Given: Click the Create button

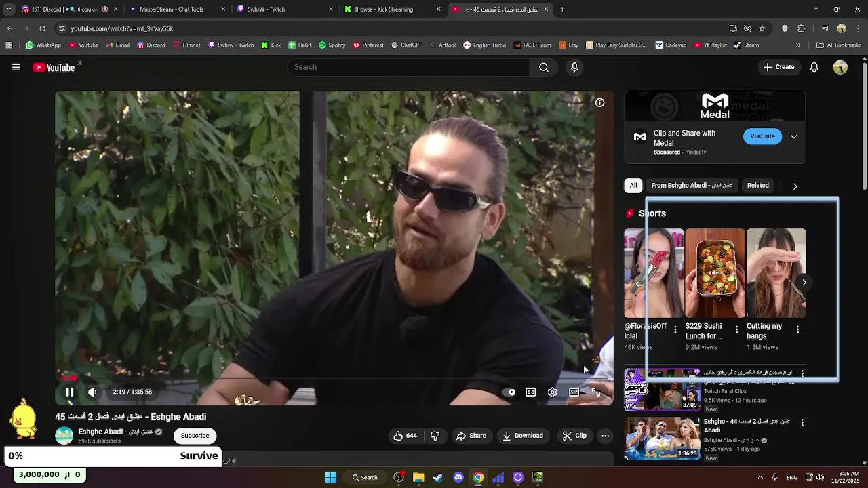Looking at the screenshot, I should pos(778,67).
